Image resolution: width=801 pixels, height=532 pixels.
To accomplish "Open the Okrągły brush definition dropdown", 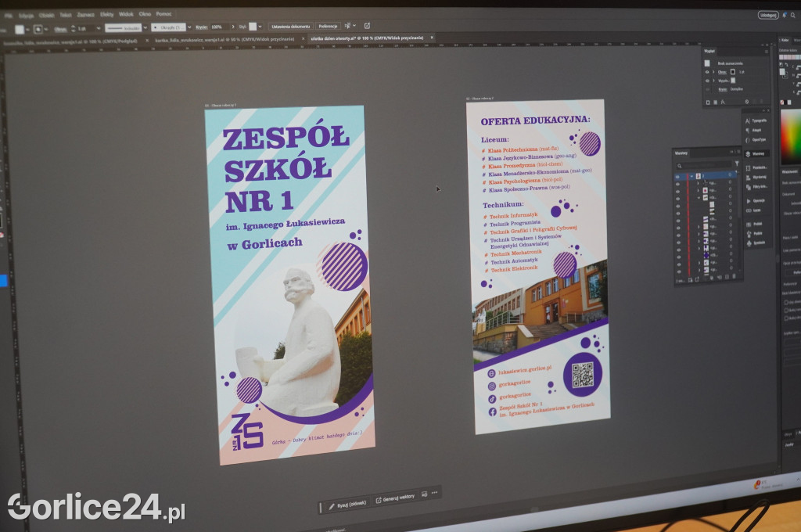I will click(x=189, y=27).
